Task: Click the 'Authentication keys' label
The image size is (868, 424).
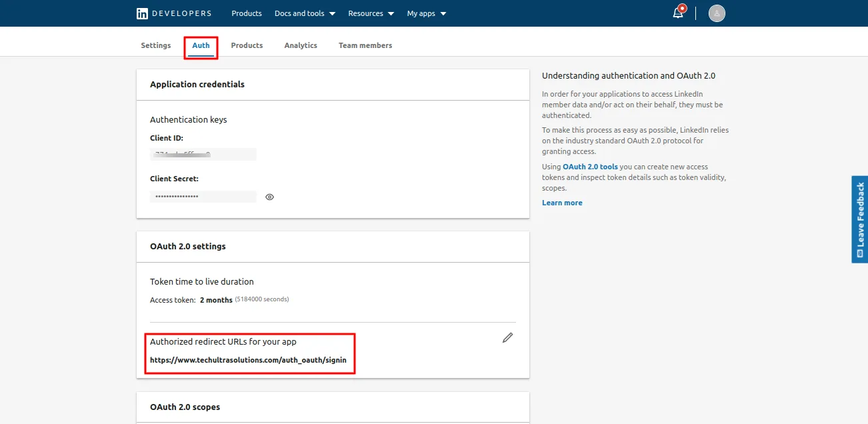Action: (189, 119)
